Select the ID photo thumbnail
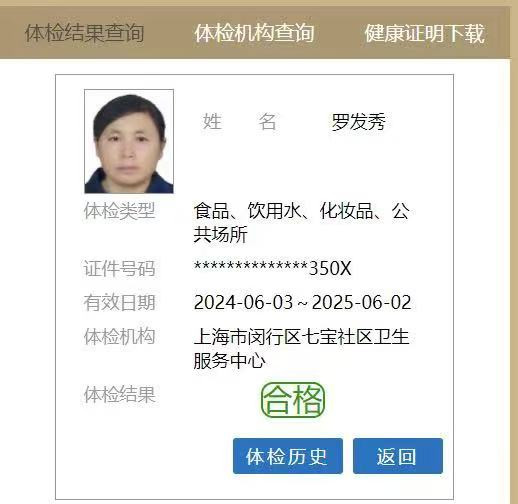Screen dimensions: 518x504 (x=129, y=141)
